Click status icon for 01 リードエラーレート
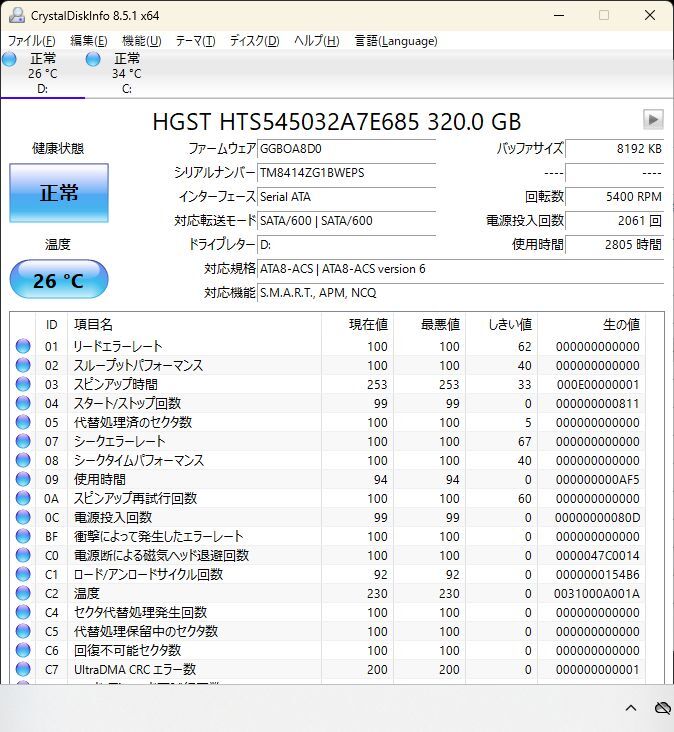Screen dimensions: 674x732 pos(23,346)
